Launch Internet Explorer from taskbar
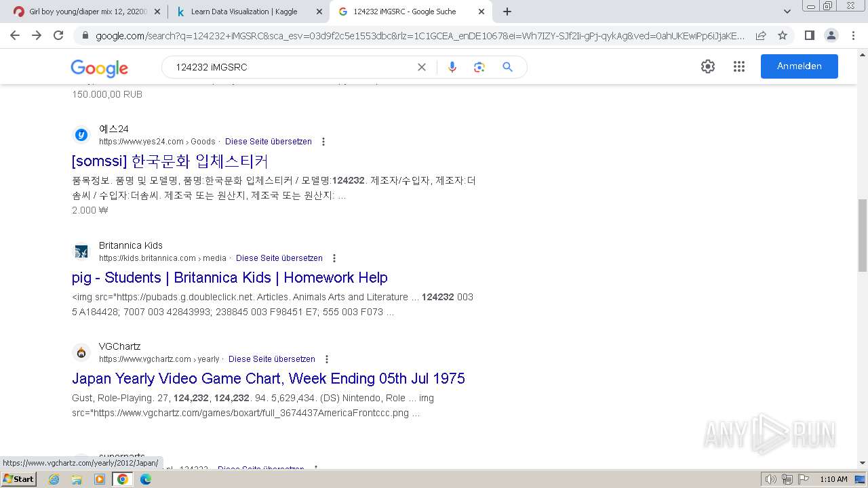Screen dimensions: 868x488 [x=54, y=479]
